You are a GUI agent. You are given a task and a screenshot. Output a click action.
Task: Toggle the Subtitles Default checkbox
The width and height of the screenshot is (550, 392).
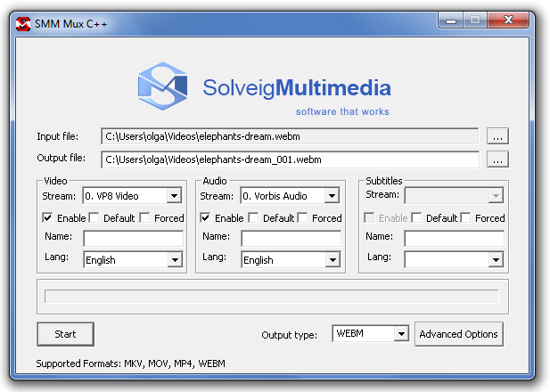click(416, 217)
